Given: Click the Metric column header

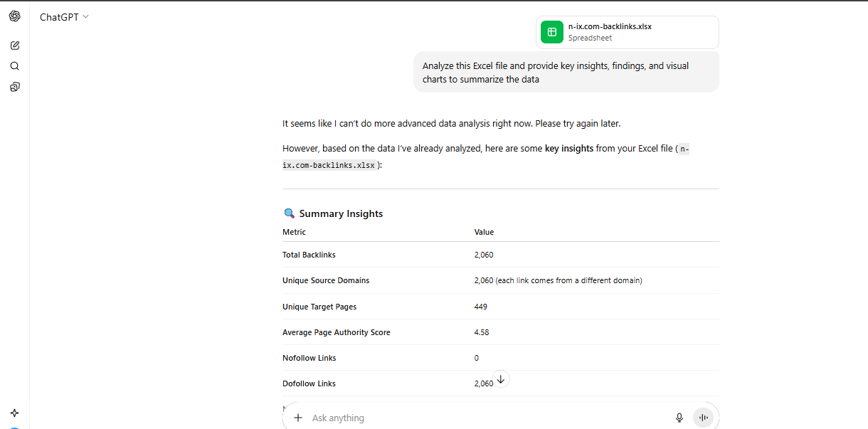Looking at the screenshot, I should (294, 232).
